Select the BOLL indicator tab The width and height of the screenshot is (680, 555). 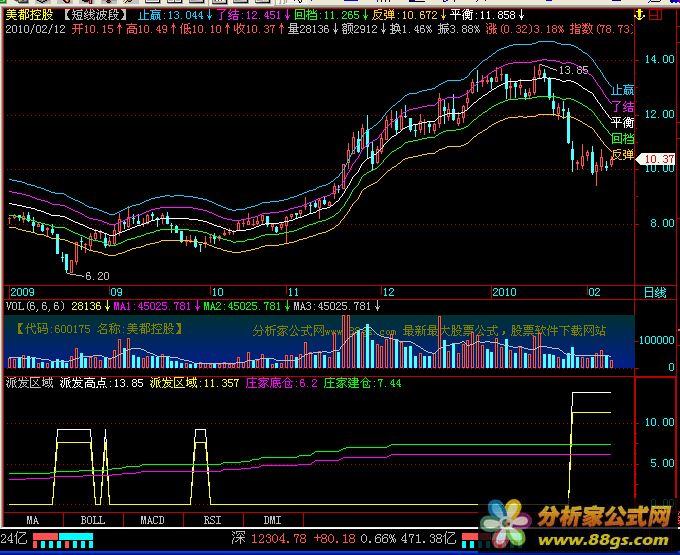(92, 520)
